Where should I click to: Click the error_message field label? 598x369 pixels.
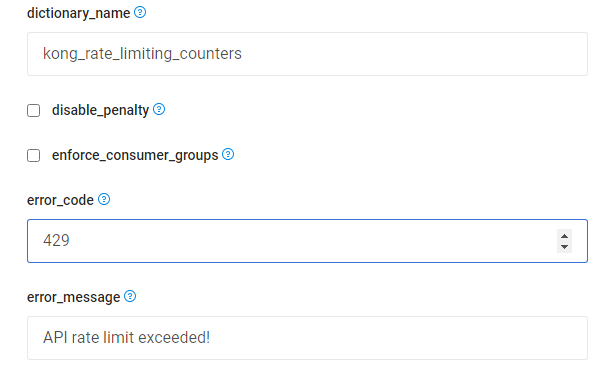(74, 297)
